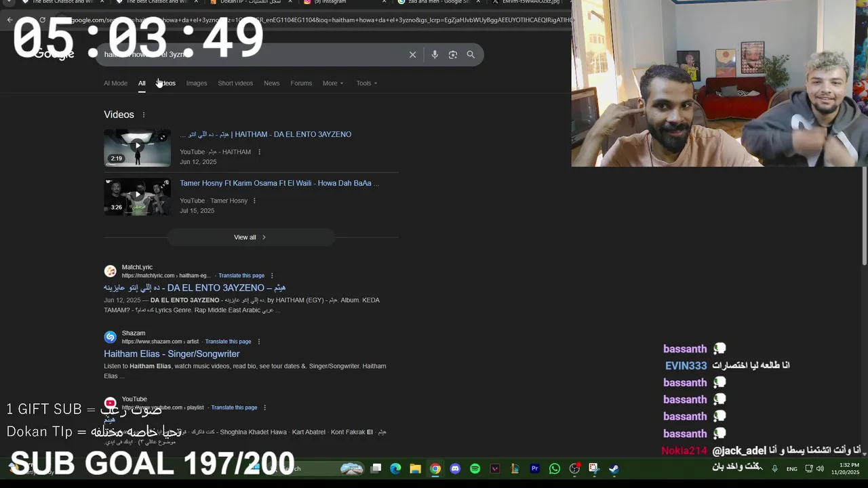Open three-dot menu for the HAITHAM video
Viewport: 868px width, 488px height.
tap(259, 152)
